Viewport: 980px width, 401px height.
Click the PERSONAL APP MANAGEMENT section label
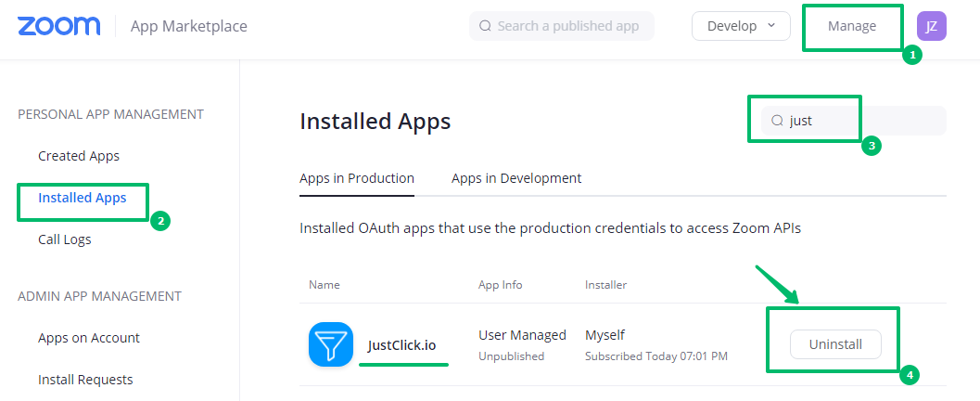click(x=110, y=114)
